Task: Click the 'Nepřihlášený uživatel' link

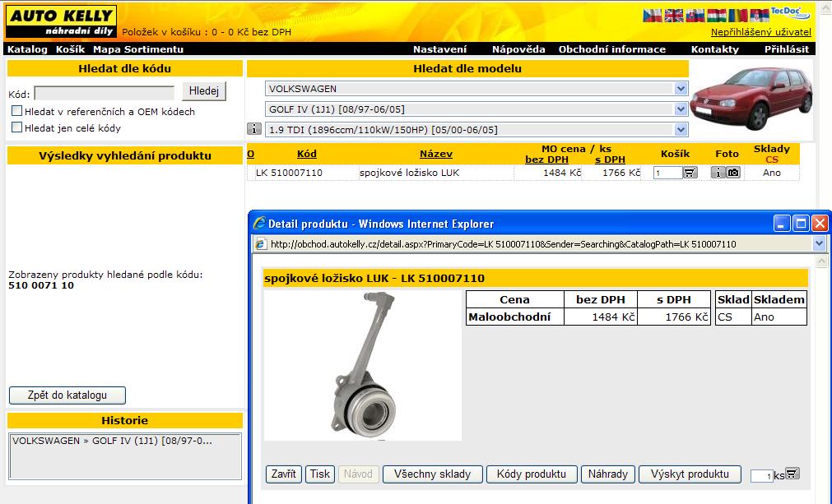Action: pyautogui.click(x=761, y=32)
